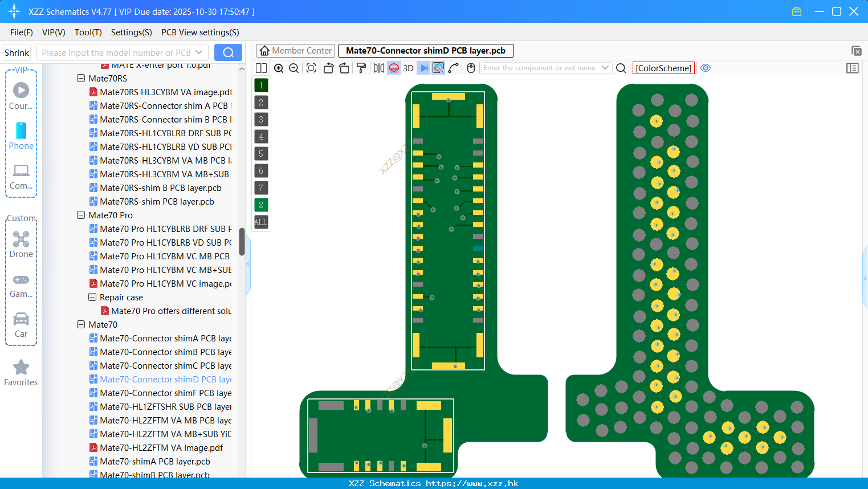Screen dimensions: 868x489
Task: Toggle the split view icon in toolbar
Action: pos(261,68)
